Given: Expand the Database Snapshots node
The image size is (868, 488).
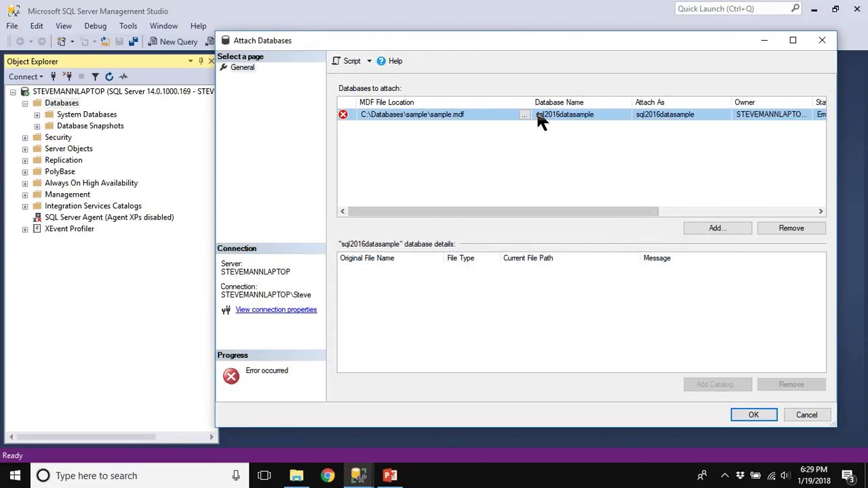Looking at the screenshot, I should [37, 126].
